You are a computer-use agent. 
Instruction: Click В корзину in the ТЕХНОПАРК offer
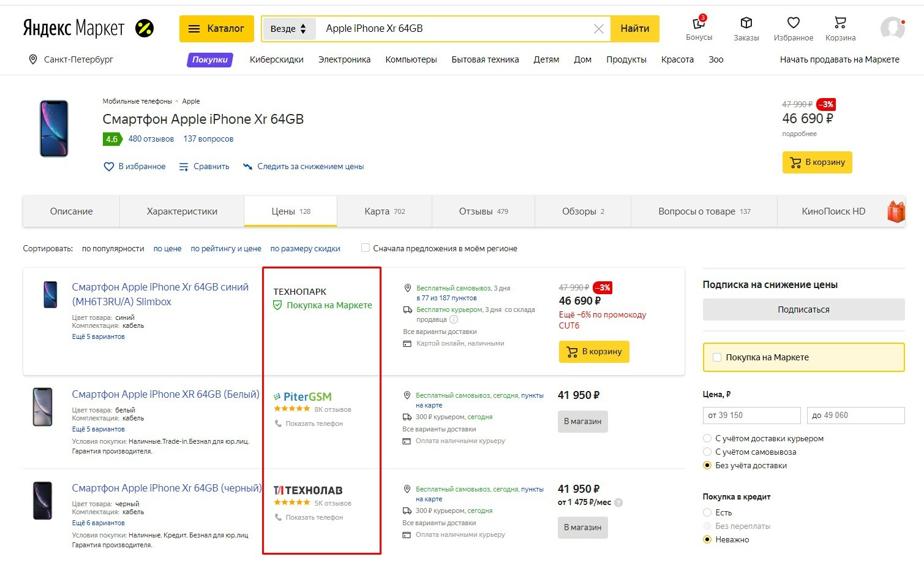[594, 352]
